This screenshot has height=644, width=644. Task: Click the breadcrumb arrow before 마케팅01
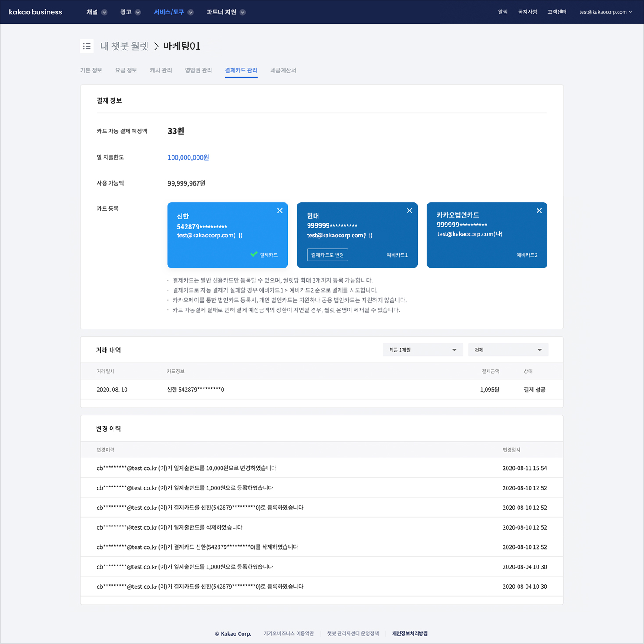pyautogui.click(x=156, y=47)
